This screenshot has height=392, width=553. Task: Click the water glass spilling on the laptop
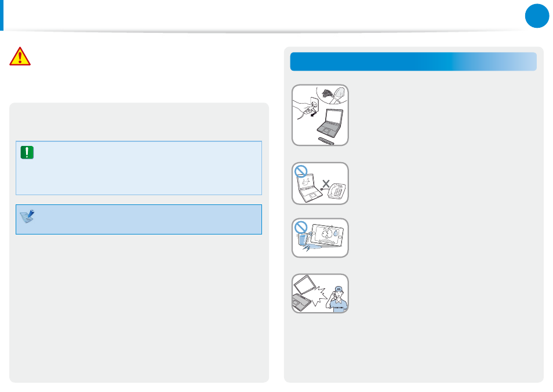tap(304, 239)
